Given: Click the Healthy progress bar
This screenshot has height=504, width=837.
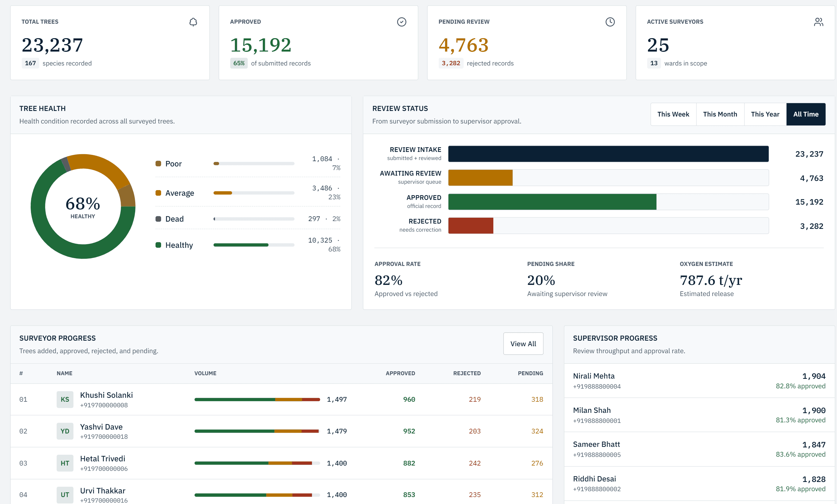Looking at the screenshot, I should click(254, 245).
